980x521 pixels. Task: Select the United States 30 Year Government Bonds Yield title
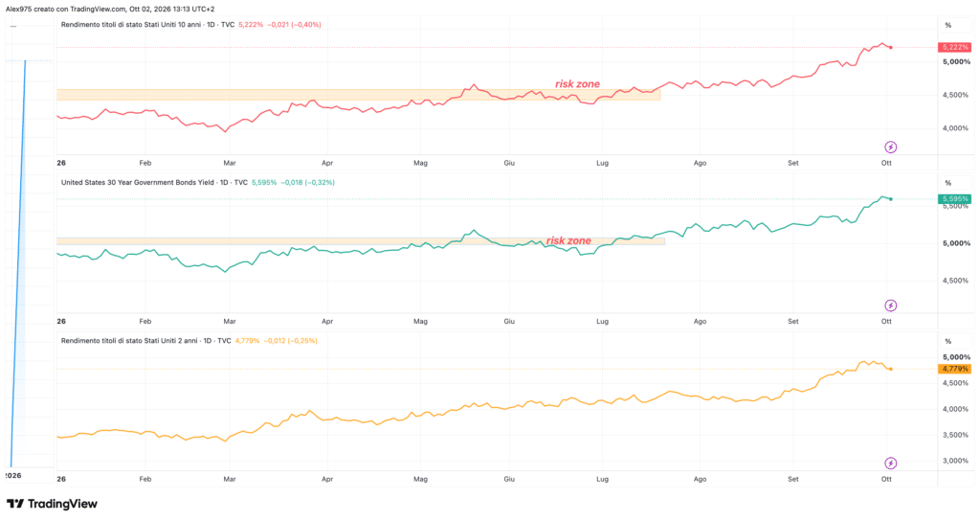154,183
